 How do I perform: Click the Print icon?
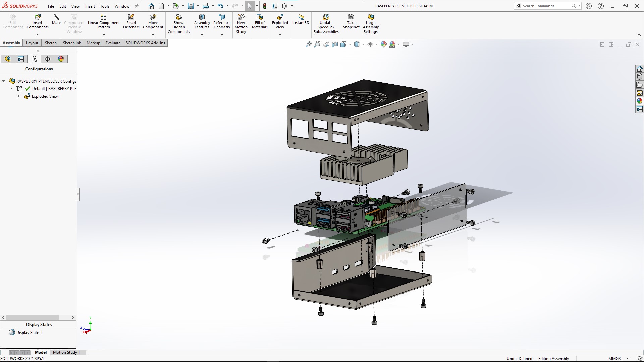(x=206, y=6)
